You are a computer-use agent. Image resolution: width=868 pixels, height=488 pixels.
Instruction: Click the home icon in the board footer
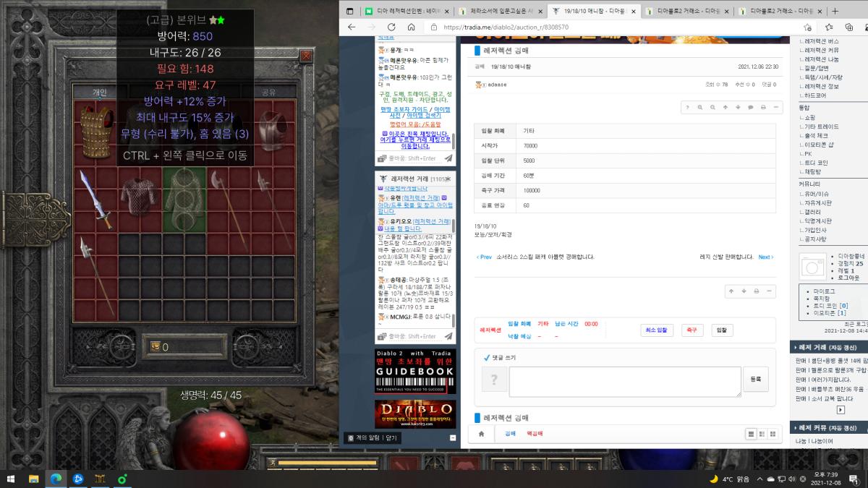click(x=481, y=434)
